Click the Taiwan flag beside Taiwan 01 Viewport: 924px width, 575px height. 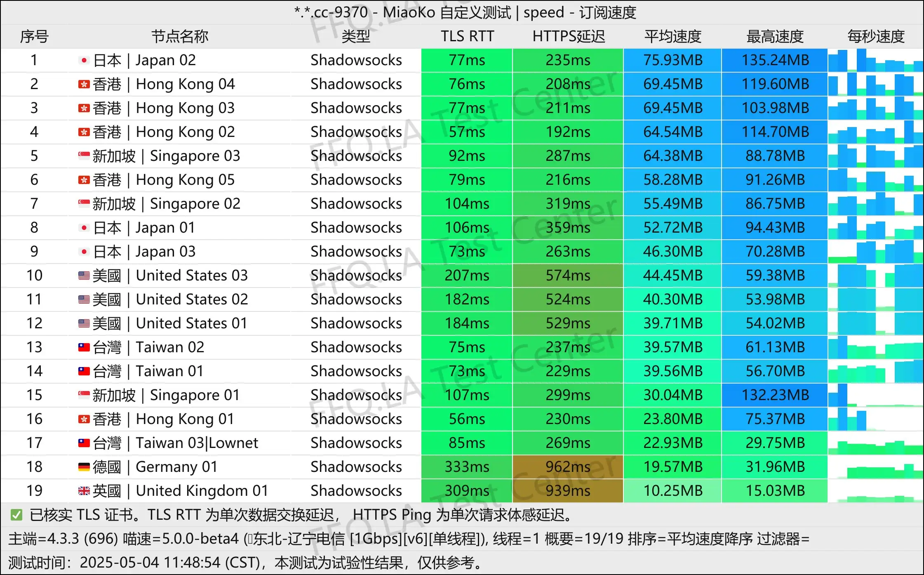84,372
